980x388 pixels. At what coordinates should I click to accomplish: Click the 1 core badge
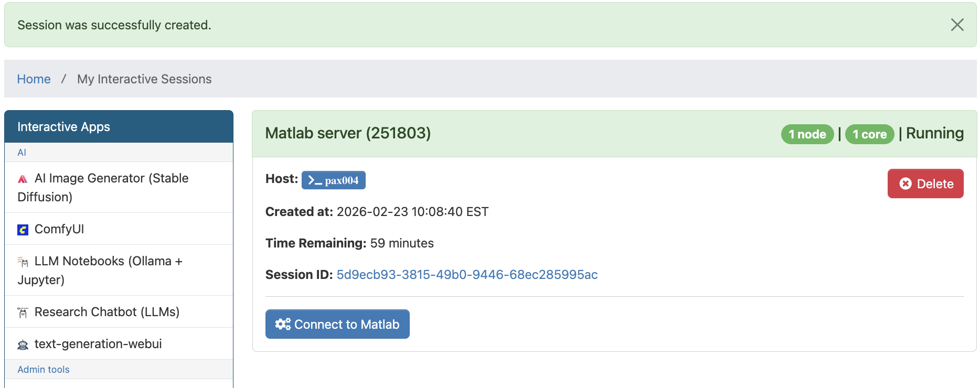click(x=869, y=134)
